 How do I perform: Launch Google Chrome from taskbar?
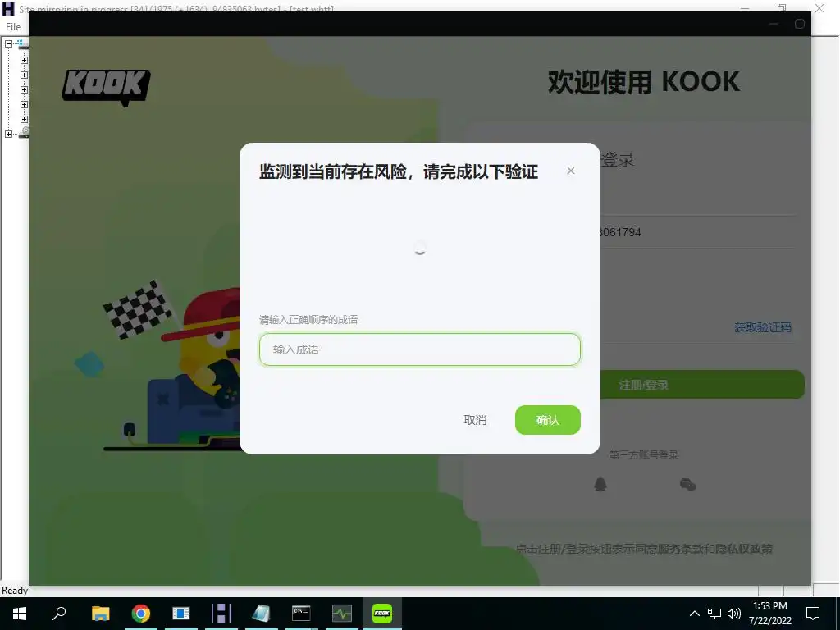141,614
